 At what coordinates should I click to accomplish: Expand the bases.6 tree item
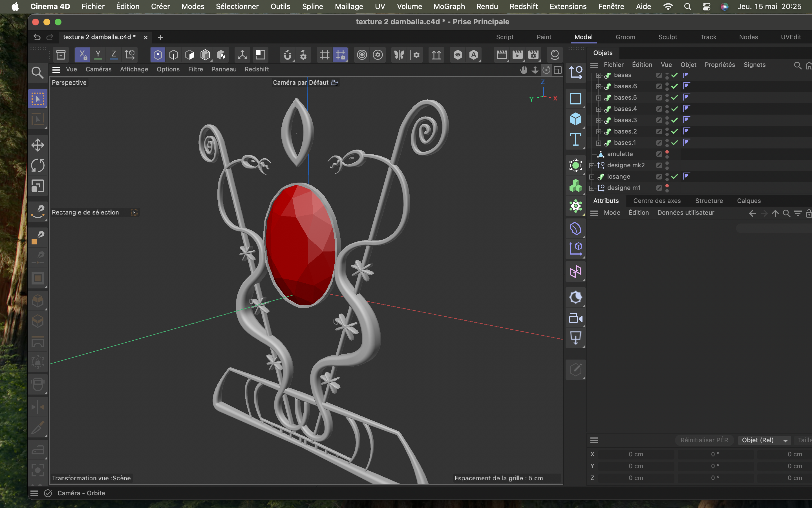(x=598, y=86)
